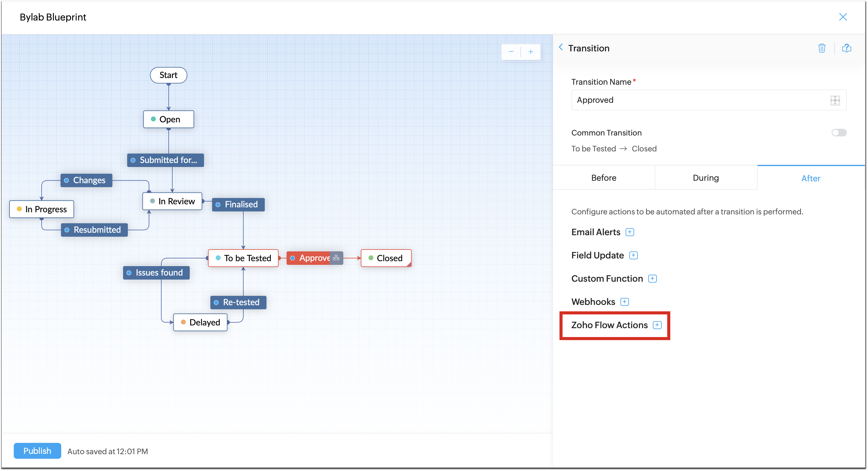Enable the Common Transition toggle
Image resolution: width=868 pixels, height=471 pixels.
pos(838,133)
